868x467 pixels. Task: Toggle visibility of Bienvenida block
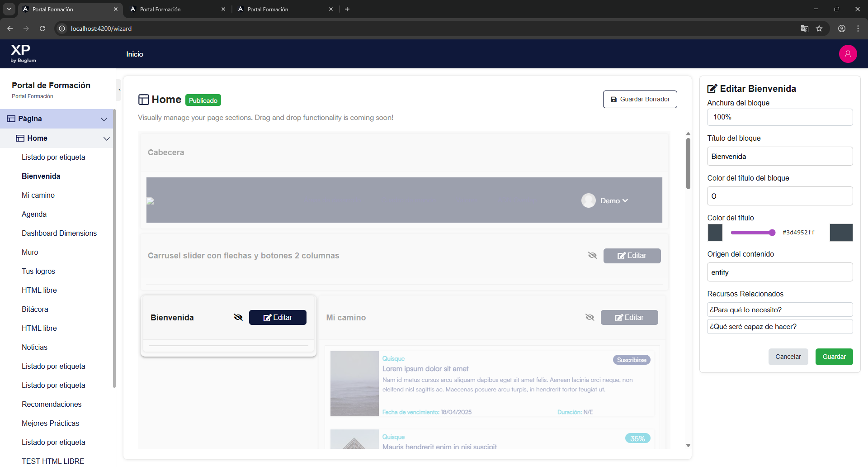(x=238, y=317)
